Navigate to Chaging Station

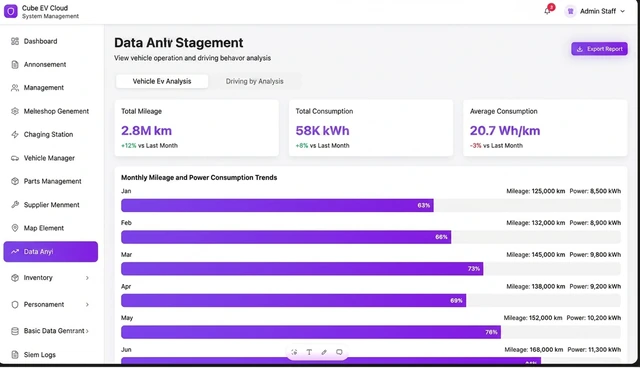coord(51,134)
